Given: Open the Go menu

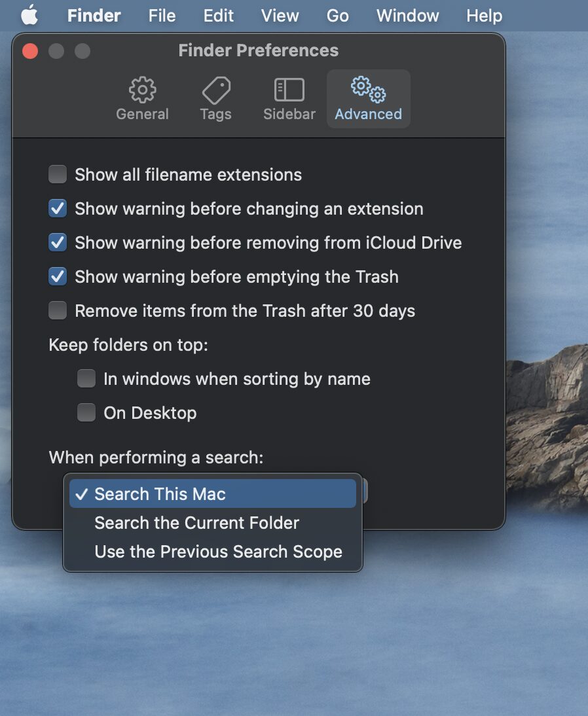Looking at the screenshot, I should (x=337, y=15).
